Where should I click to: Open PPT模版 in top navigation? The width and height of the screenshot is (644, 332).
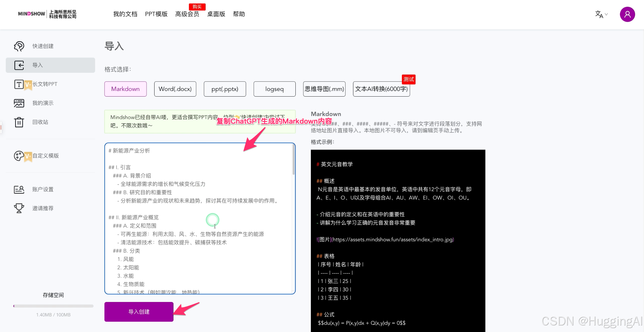[156, 14]
